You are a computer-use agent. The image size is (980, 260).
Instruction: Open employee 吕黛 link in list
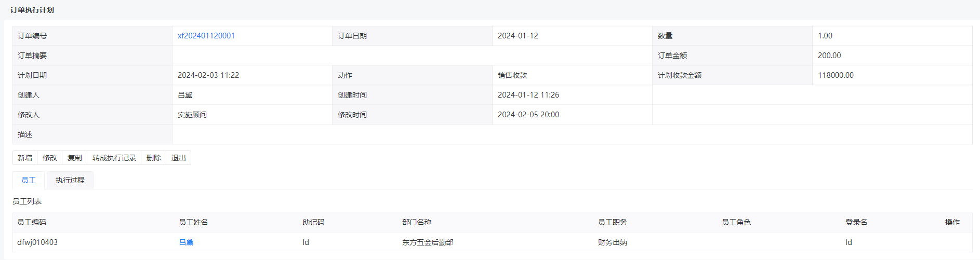186,242
